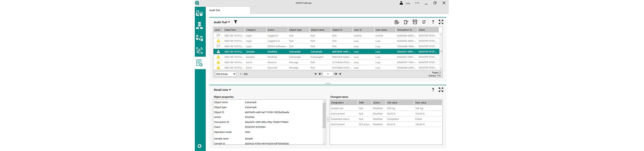Click the audit table vertical scrollbar
This screenshot has height=151, width=644.
pyautogui.click(x=441, y=51)
